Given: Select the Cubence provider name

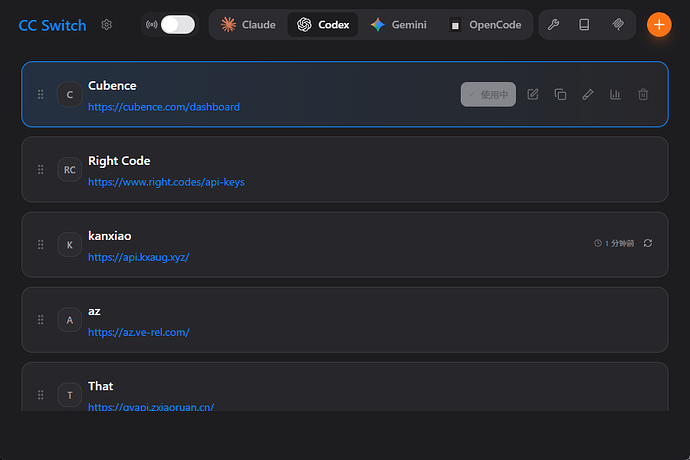Looking at the screenshot, I should pyautogui.click(x=112, y=85).
